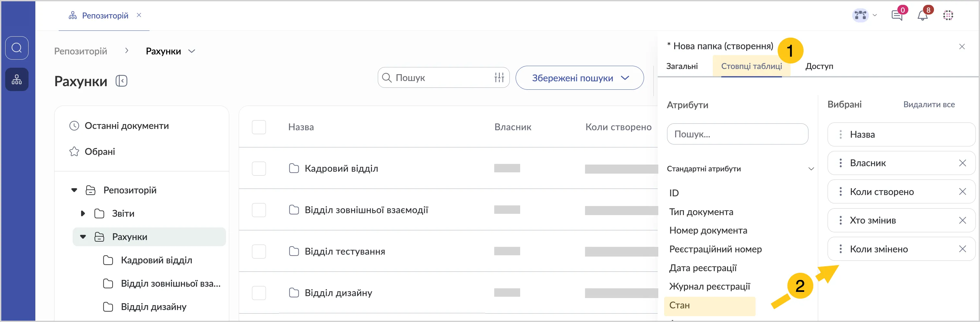Open notifications bell icon
This screenshot has width=980, height=322.
(922, 16)
